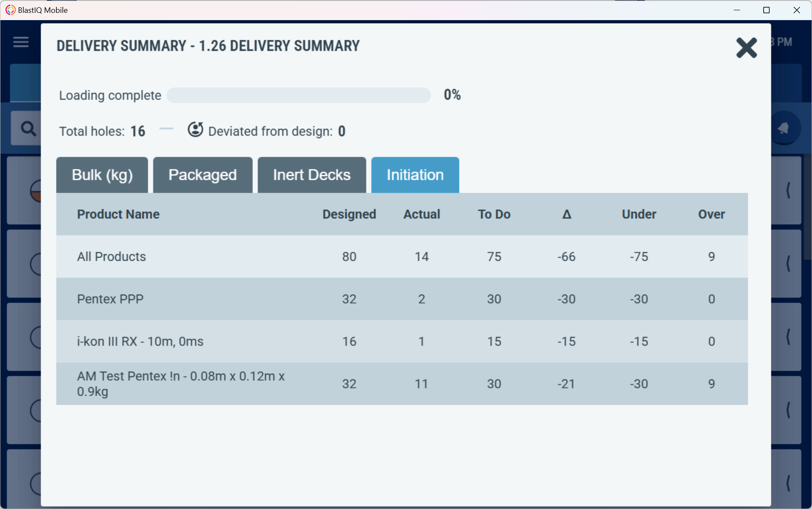Viewport: 812px width, 509px height.
Task: Click the Product Name column header
Action: point(118,214)
